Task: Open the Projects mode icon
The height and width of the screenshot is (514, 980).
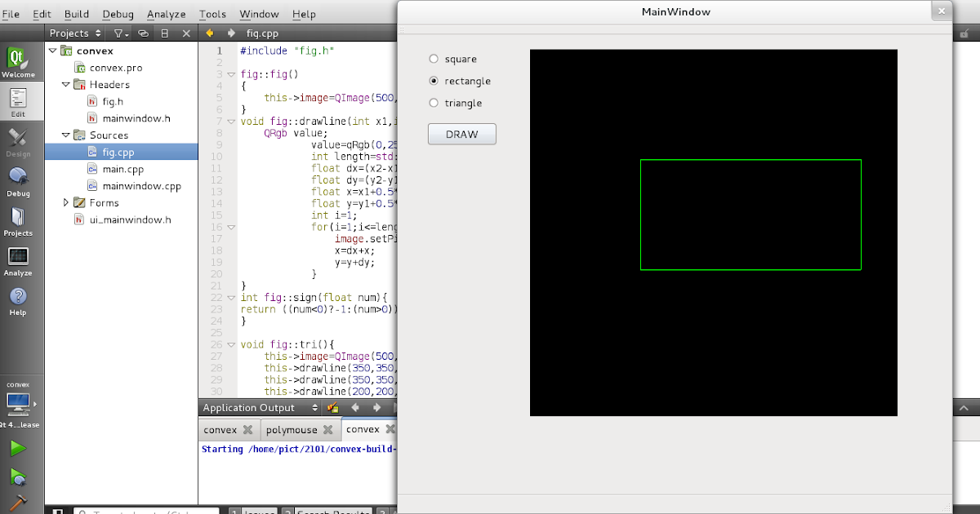Action: (19, 220)
